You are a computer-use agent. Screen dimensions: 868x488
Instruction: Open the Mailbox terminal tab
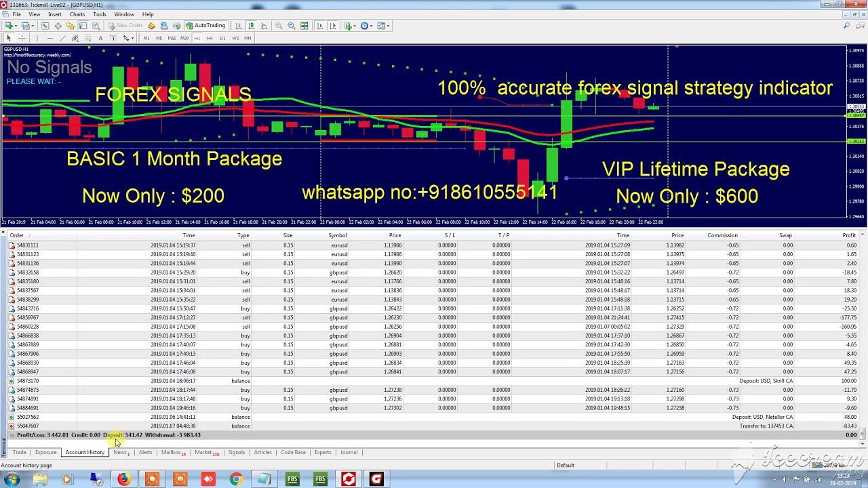tap(172, 452)
